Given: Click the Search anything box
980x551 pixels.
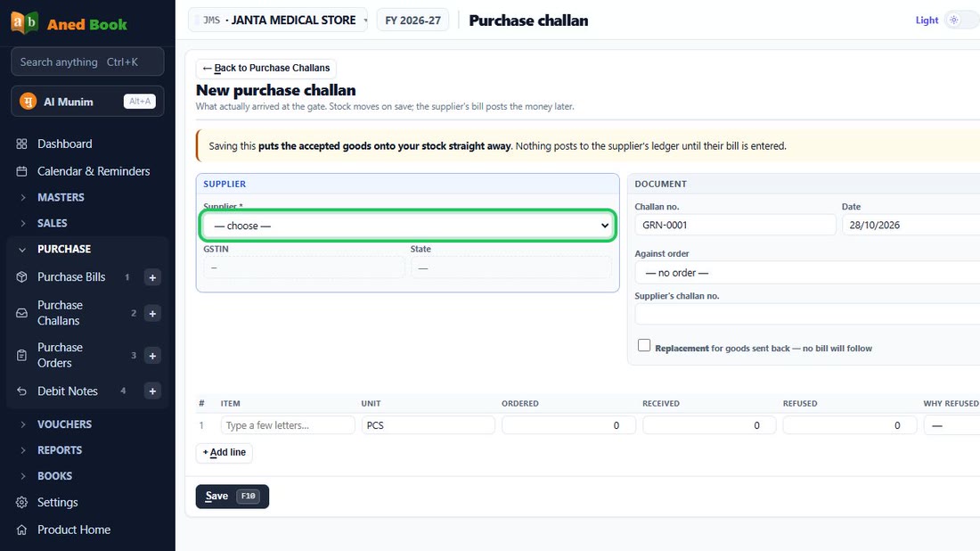Looking at the screenshot, I should pos(87,62).
